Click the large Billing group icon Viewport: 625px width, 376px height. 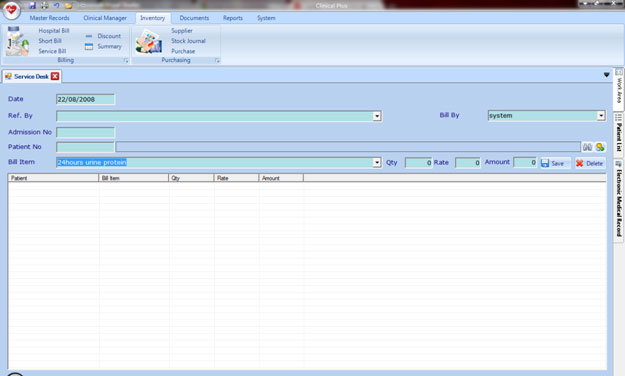pyautogui.click(x=18, y=41)
